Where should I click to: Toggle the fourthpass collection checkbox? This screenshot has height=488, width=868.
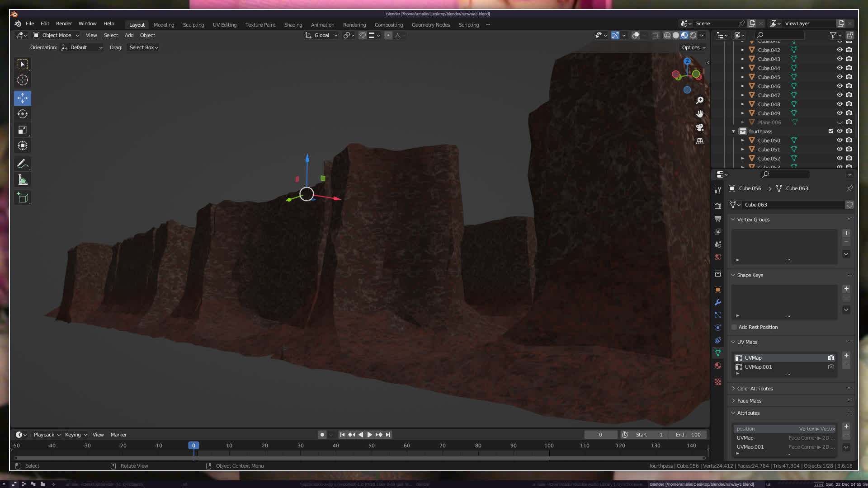click(x=831, y=131)
